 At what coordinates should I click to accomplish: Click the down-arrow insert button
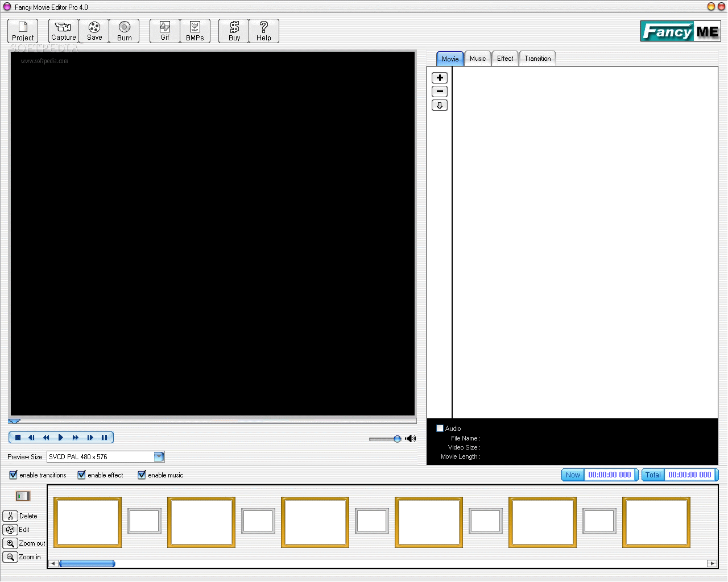coord(440,105)
